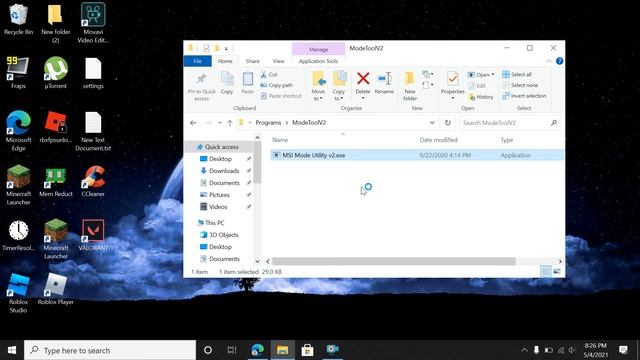Click Select all
Screen dimensions: 640x360
tap(517, 74)
